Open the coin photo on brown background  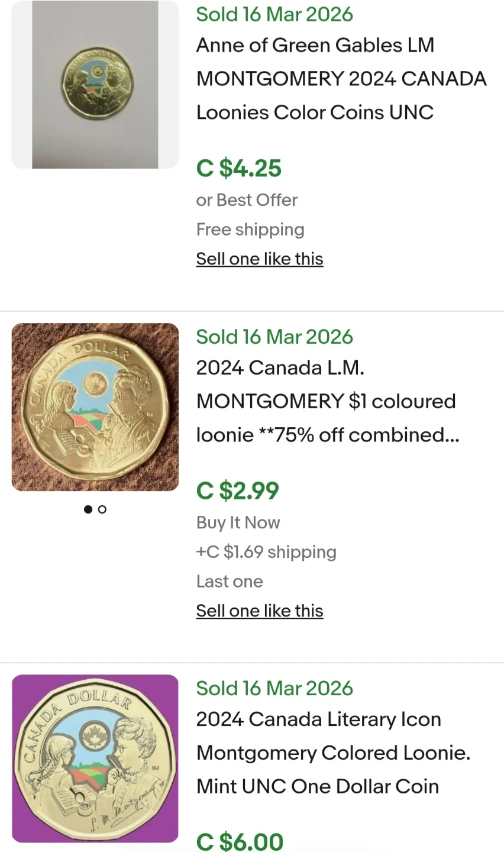pos(95,407)
